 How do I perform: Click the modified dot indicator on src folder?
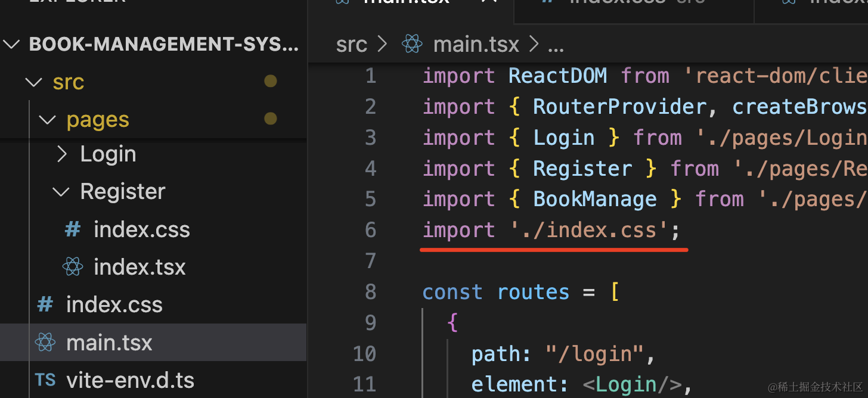(271, 81)
